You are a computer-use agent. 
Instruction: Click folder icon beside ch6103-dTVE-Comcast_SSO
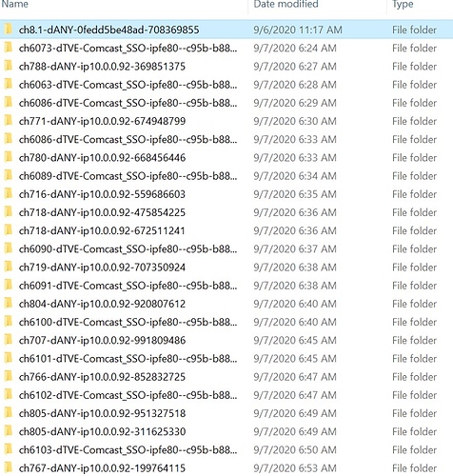click(8, 449)
